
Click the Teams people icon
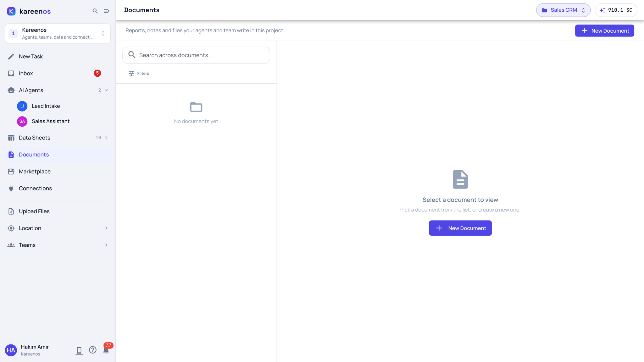click(x=11, y=245)
